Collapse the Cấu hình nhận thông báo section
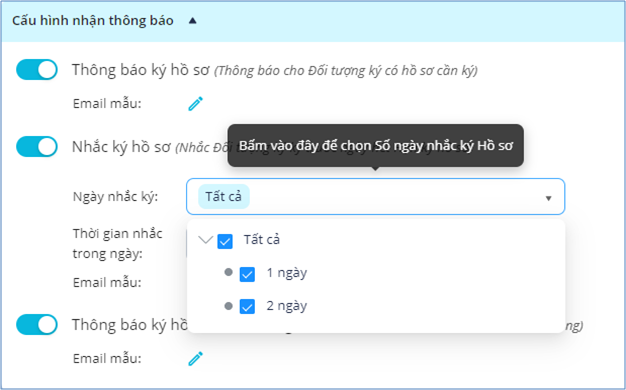Screen dimensions: 626x390 (x=193, y=21)
